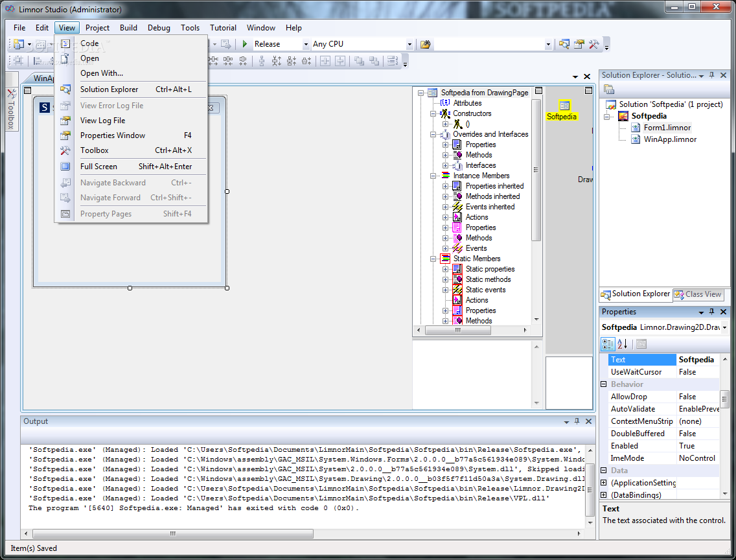This screenshot has width=736, height=560.
Task: Select the Text property row
Action: (x=663, y=360)
